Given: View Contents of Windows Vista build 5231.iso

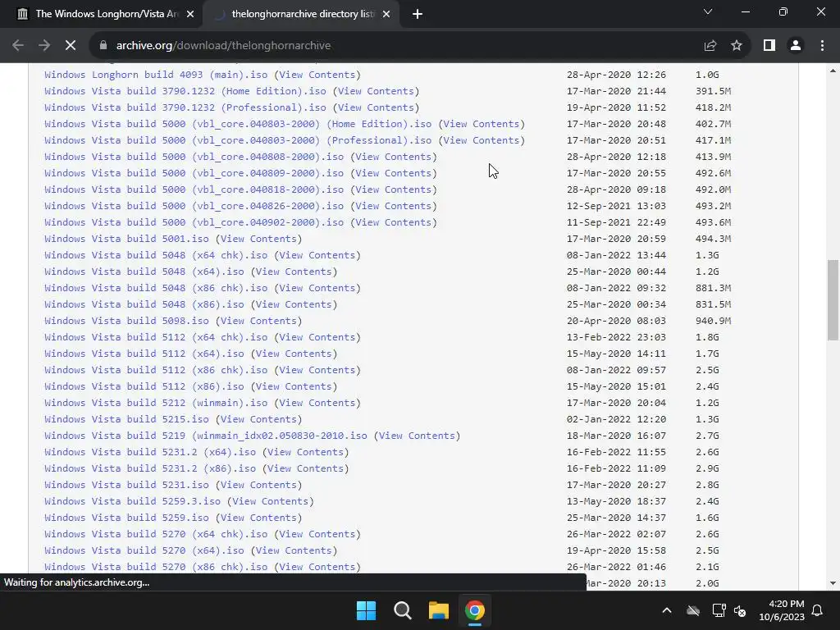Looking at the screenshot, I should [258, 485].
